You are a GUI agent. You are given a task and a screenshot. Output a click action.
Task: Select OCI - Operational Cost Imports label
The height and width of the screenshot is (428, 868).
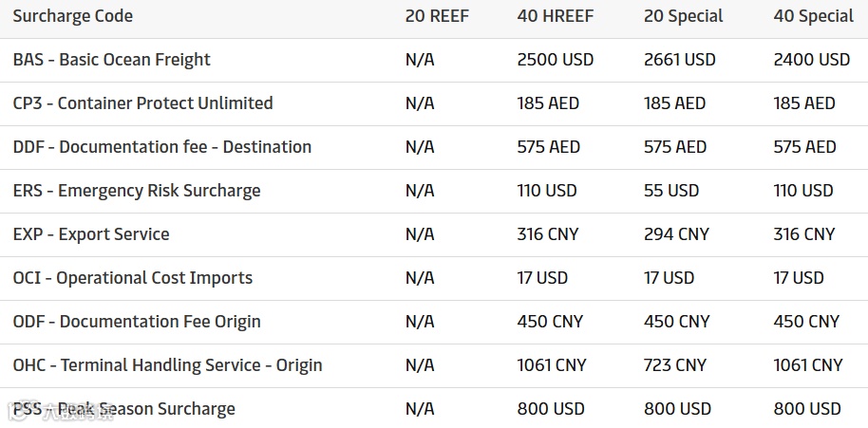coord(133,278)
